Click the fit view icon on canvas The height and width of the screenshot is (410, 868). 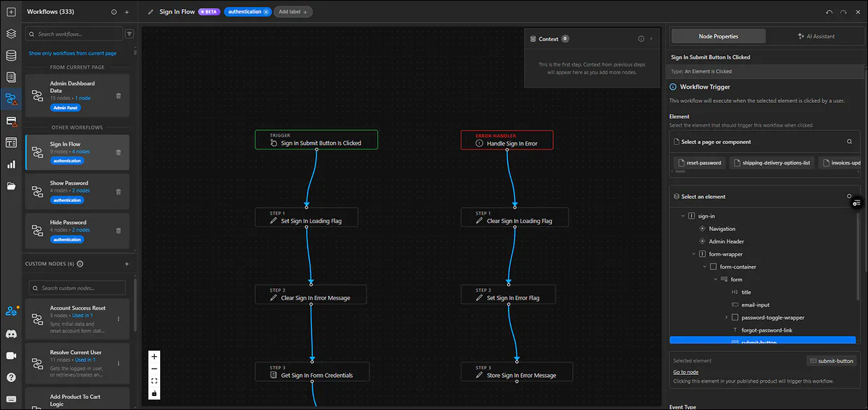coord(154,381)
